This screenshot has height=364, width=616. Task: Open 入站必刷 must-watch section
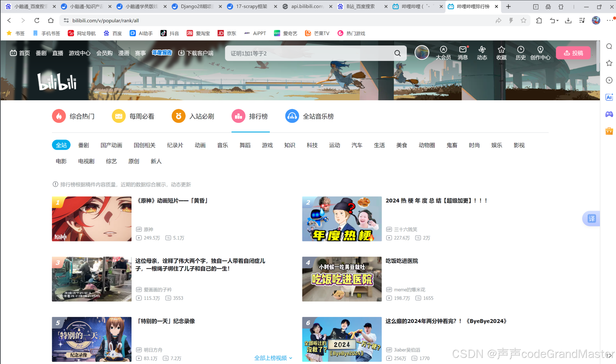pos(193,116)
